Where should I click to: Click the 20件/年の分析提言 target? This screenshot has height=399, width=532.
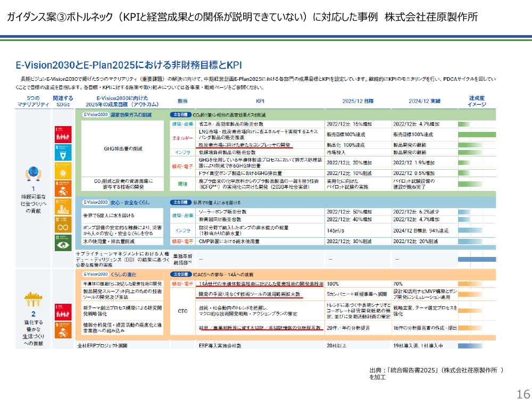click(348, 328)
